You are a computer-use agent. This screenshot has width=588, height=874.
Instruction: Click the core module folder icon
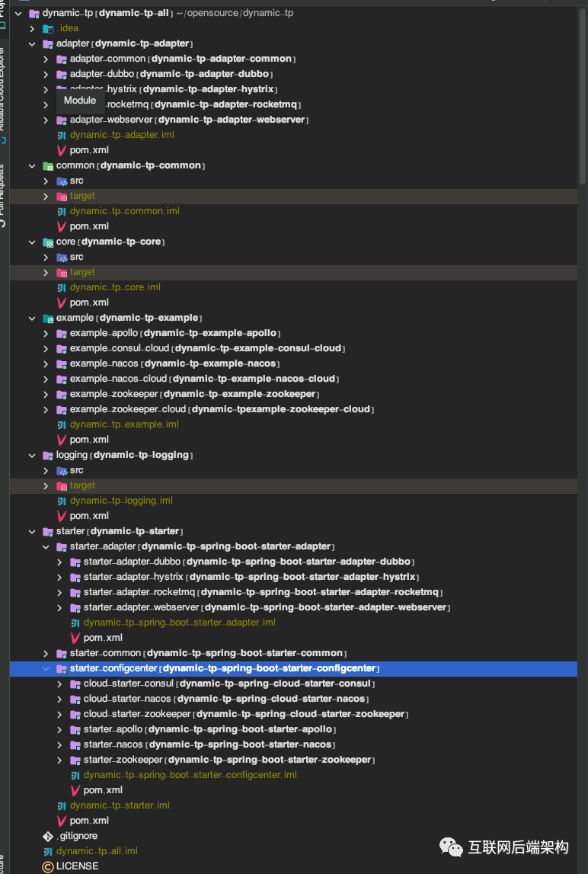coord(48,242)
